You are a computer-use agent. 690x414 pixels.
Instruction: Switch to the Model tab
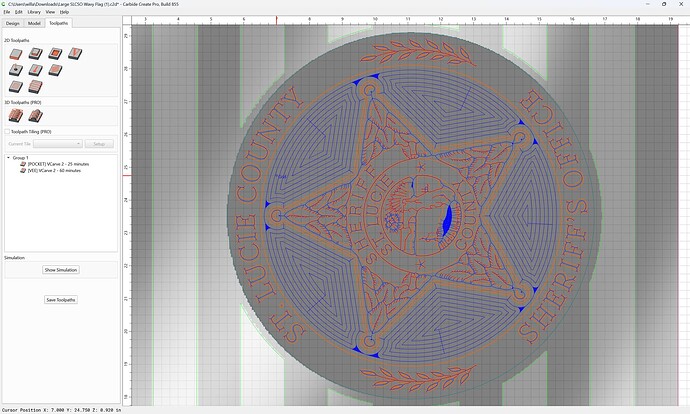click(34, 23)
